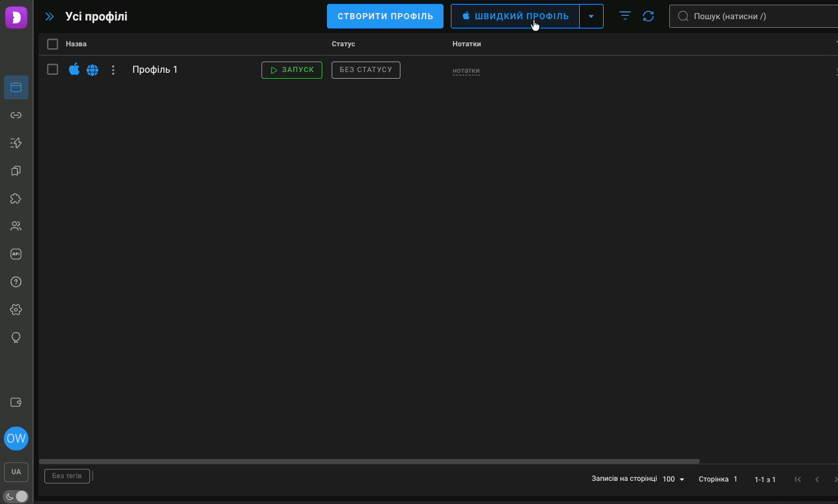Viewport: 838px width, 504px height.
Task: Sort by Статус column header
Action: click(344, 44)
